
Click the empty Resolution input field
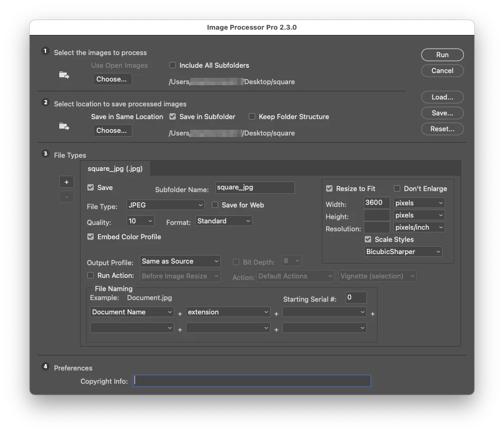tap(377, 228)
